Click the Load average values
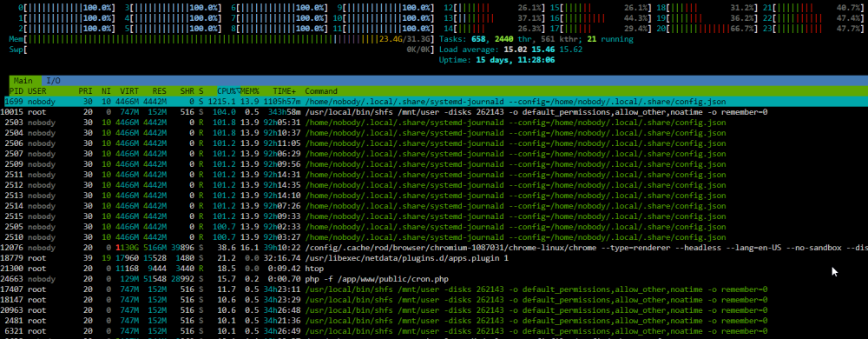This screenshot has width=868, height=339. click(x=542, y=50)
